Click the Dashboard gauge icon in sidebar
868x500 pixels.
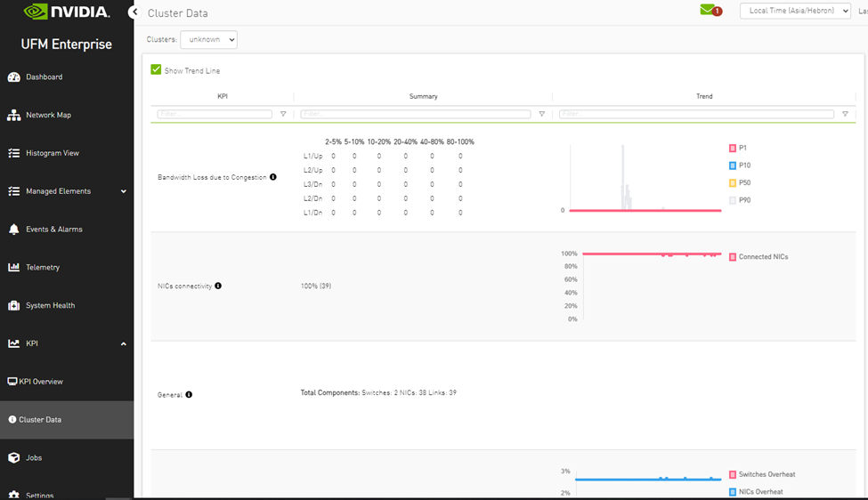pos(13,77)
